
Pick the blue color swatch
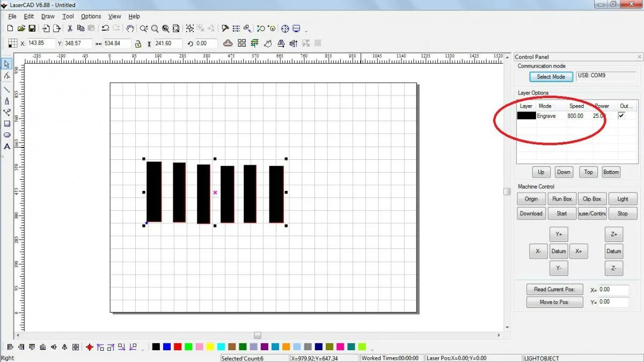click(x=167, y=347)
